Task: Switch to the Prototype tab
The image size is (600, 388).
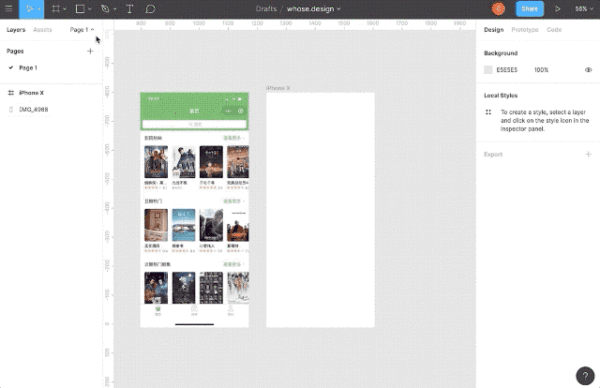Action: [x=525, y=29]
